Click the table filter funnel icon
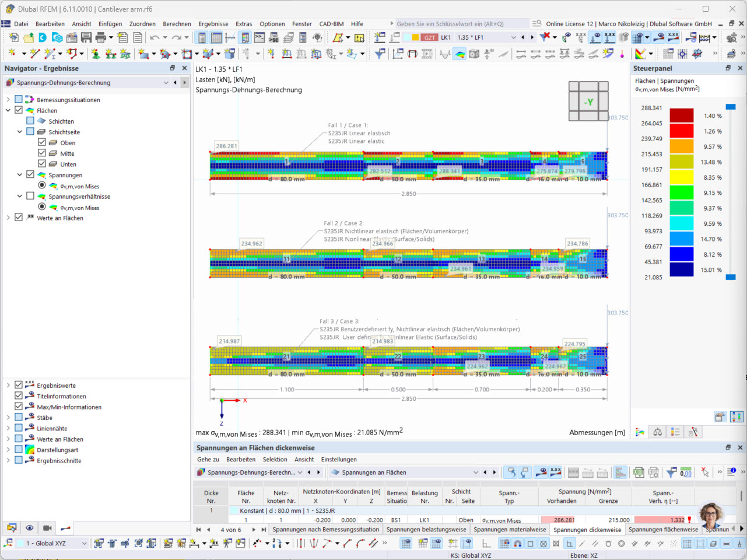Viewport: 747px width, 560px height. point(671,473)
